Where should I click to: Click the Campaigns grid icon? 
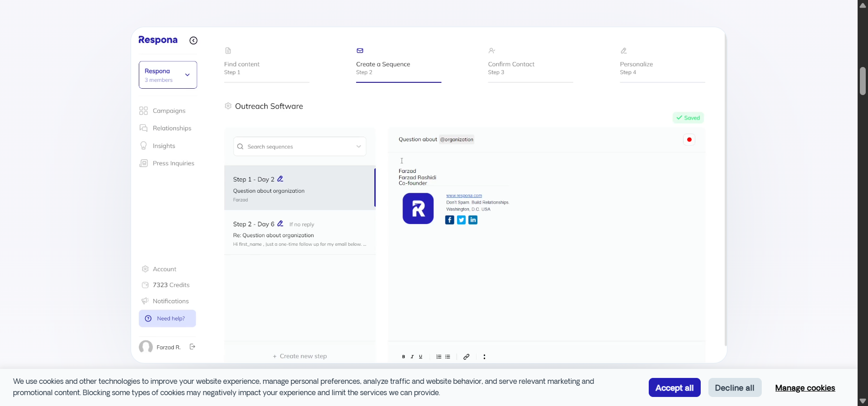coord(143,111)
